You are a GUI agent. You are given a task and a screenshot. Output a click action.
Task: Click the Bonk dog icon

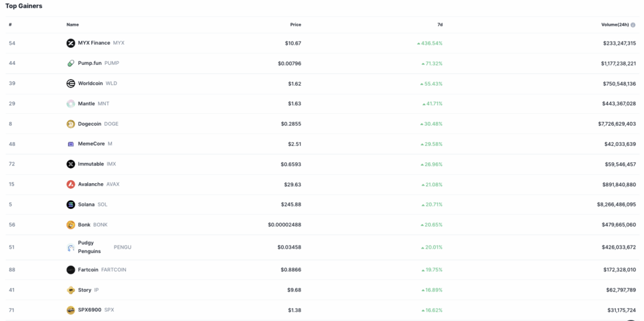(70, 225)
